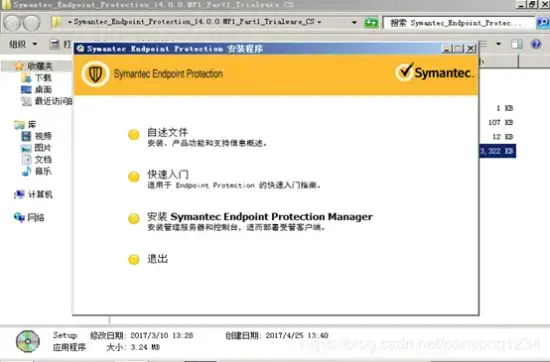The image size is (550, 362).
Task: Open Explorer help icon
Action: (536, 44)
